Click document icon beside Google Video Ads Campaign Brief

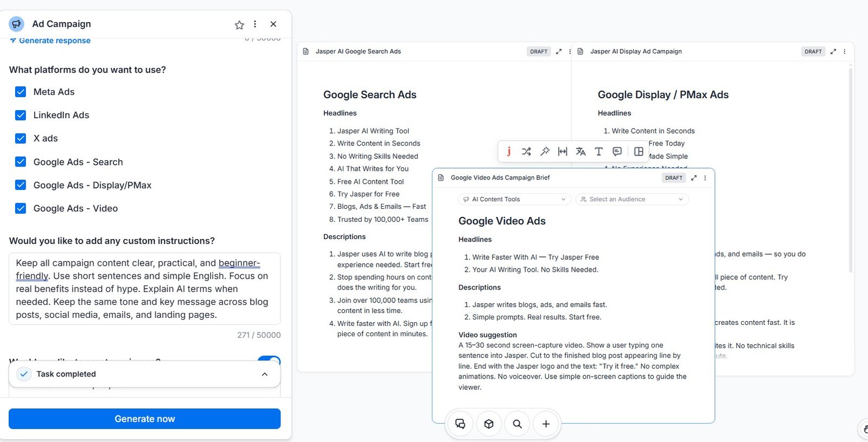click(441, 178)
